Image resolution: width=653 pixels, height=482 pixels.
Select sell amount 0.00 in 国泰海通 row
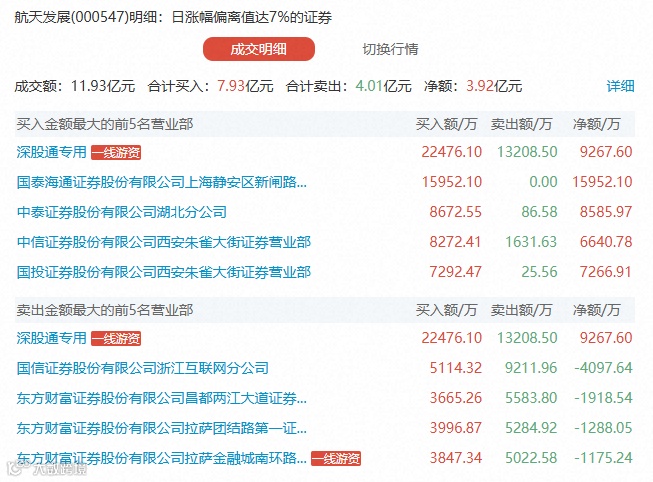click(543, 182)
